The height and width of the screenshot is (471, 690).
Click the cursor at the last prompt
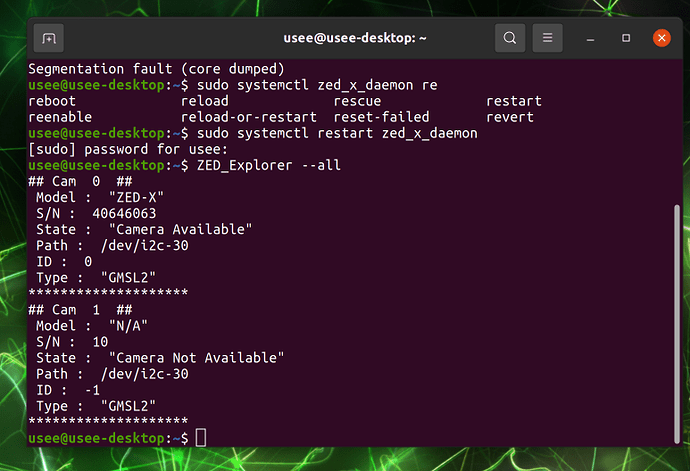[201, 438]
